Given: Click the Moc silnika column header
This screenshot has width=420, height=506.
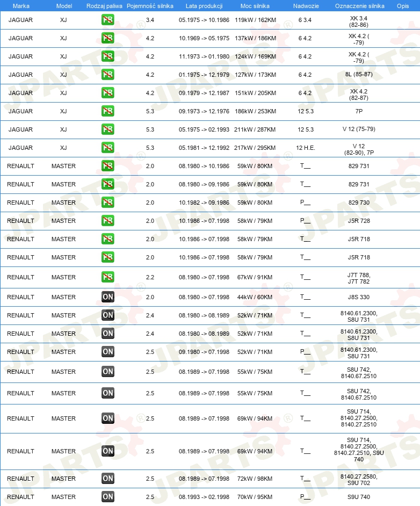Looking at the screenshot, I should pos(255,6).
